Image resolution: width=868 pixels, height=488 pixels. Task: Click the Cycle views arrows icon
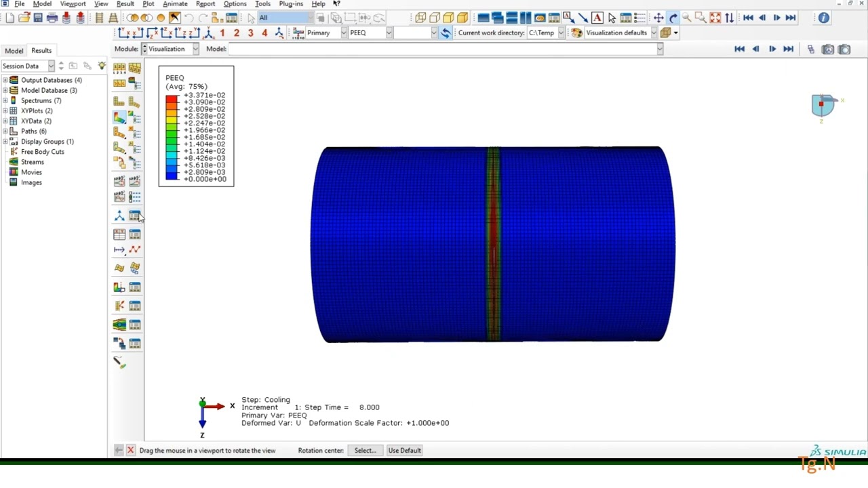pyautogui.click(x=729, y=18)
